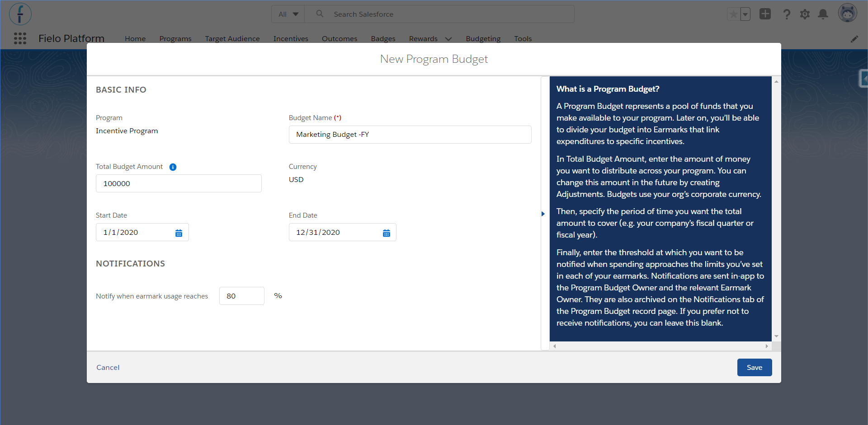Viewport: 868px width, 425px height.
Task: Click the End Date input field
Action: tap(343, 232)
